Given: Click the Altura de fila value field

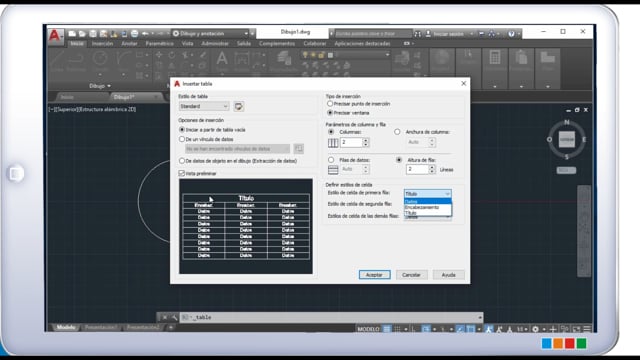Looking at the screenshot, I should click(x=418, y=169).
